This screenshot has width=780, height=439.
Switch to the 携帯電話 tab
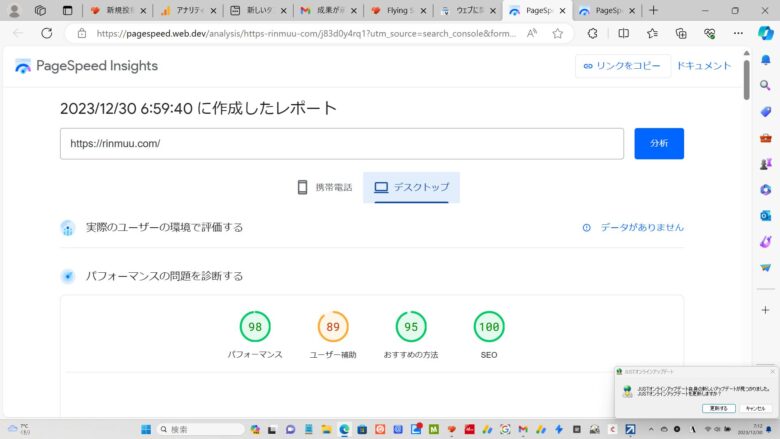[325, 187]
